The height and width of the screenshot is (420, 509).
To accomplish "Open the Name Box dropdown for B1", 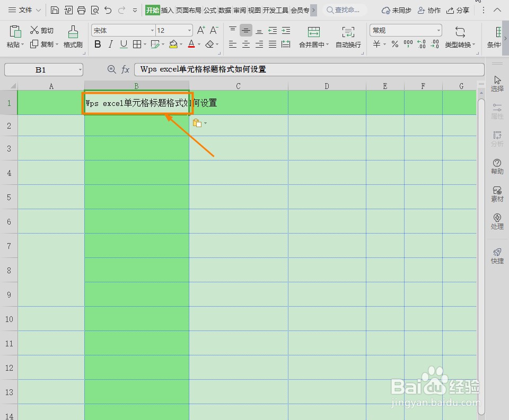I will point(80,70).
